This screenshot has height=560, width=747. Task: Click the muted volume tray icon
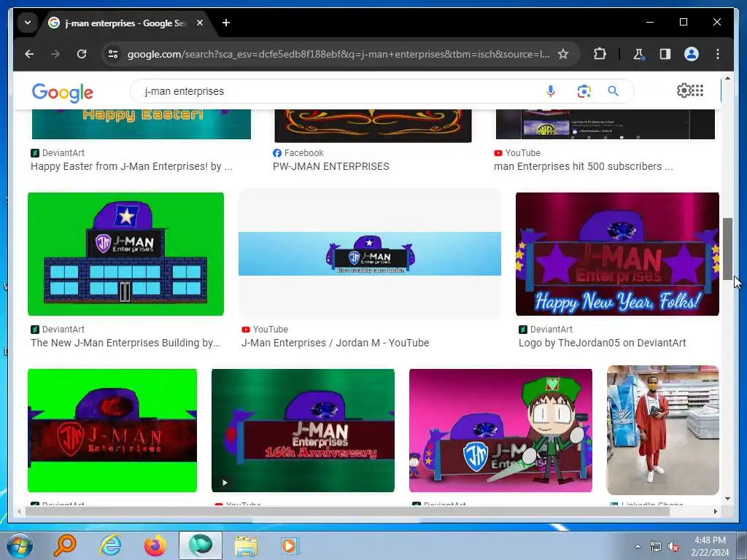click(x=673, y=547)
